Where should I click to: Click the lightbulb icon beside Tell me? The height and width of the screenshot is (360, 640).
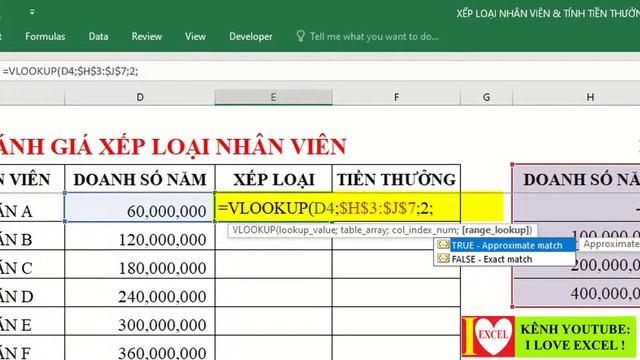coord(300,36)
